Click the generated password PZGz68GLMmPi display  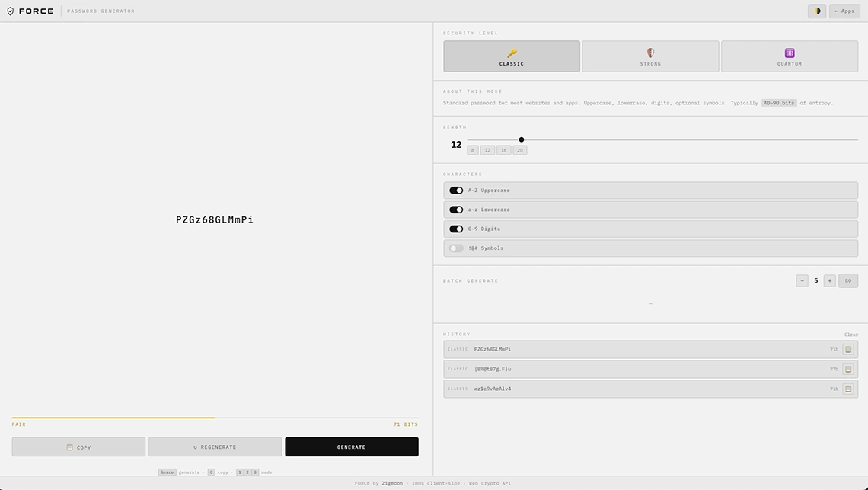[x=215, y=219]
